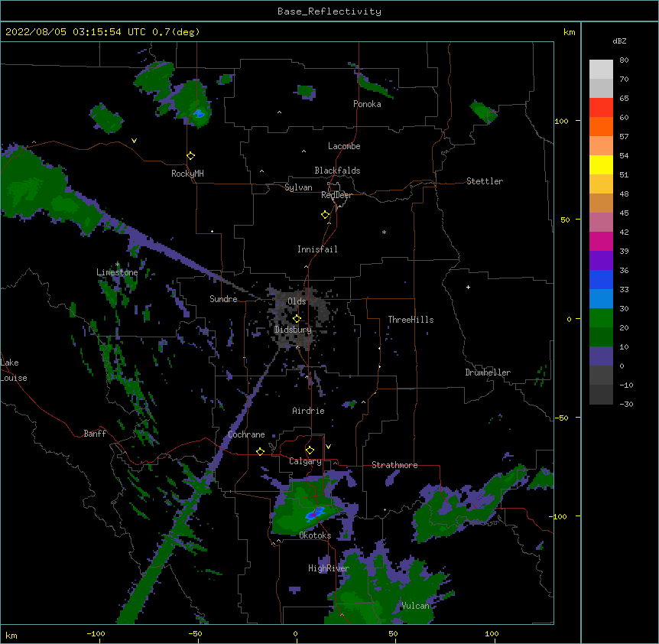659x644 pixels.
Task: Click the blue storm core northeast of RockyMH
Action: point(199,113)
